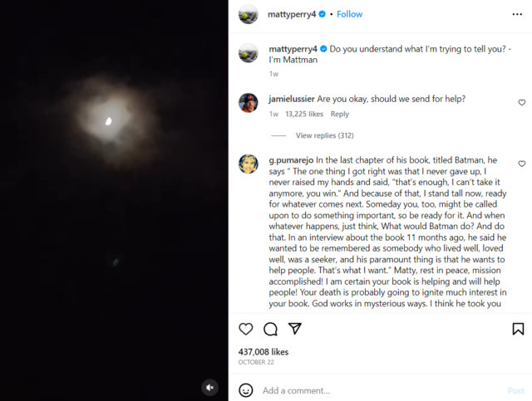
Task: Open comment bubble icon below post
Action: coord(270,329)
